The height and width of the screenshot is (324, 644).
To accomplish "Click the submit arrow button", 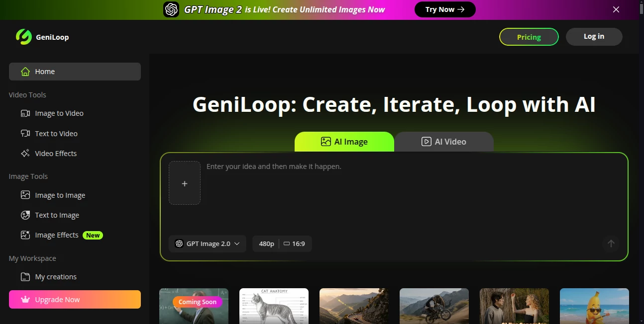I will [x=611, y=243].
